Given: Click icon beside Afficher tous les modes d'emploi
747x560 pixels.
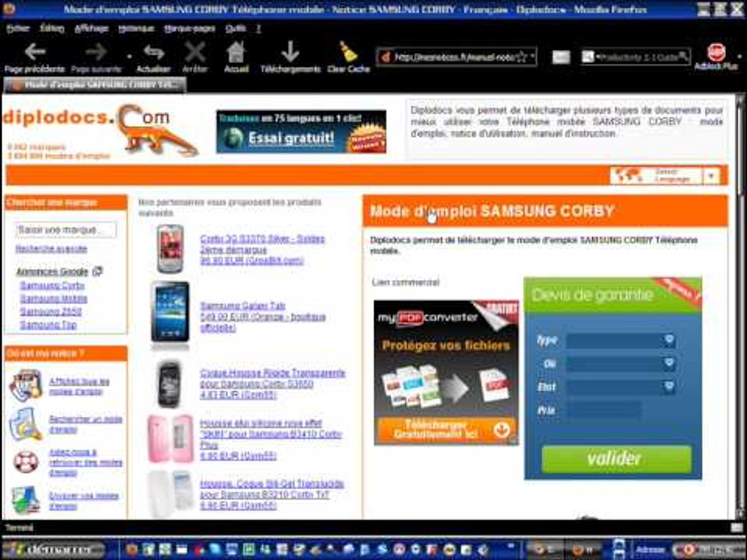Looking at the screenshot, I should (x=26, y=385).
